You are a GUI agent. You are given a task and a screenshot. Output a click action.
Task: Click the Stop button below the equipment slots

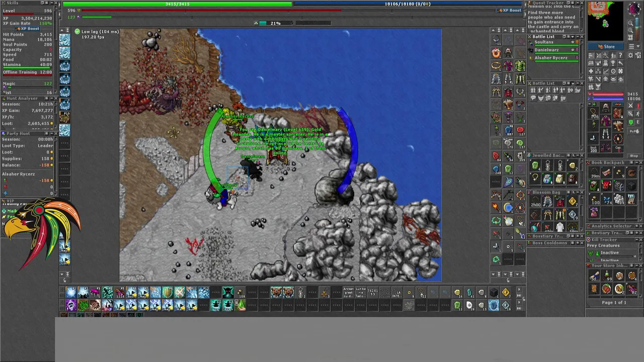click(634, 156)
